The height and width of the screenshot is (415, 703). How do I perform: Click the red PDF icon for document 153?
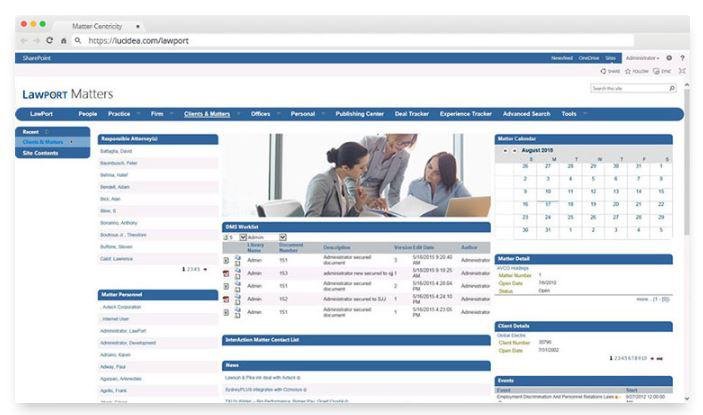coord(227,272)
